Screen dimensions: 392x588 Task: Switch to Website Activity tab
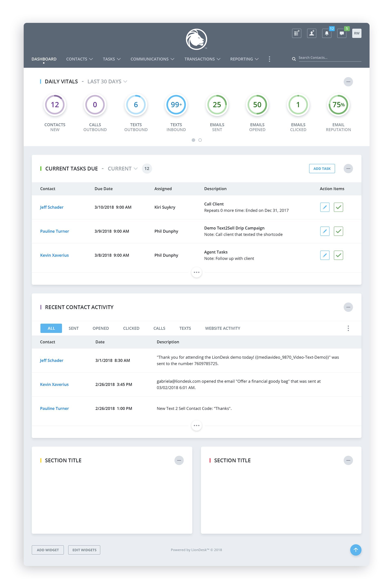pyautogui.click(x=223, y=328)
